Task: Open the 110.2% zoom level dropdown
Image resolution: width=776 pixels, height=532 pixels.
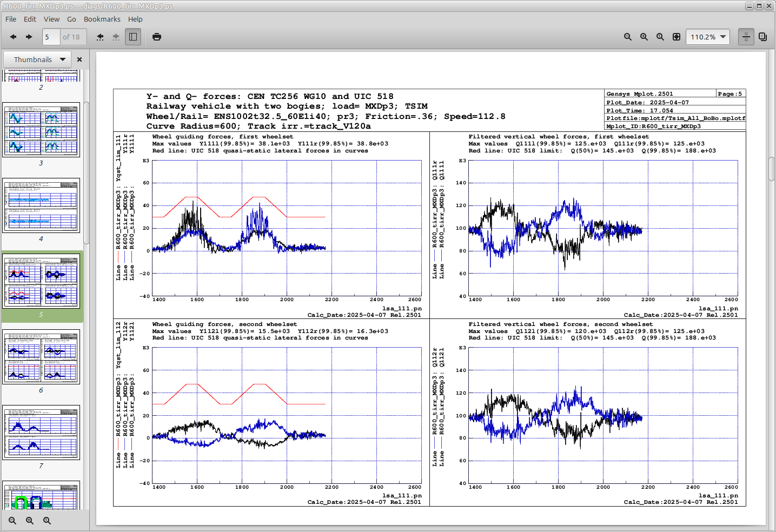Action: [x=708, y=37]
